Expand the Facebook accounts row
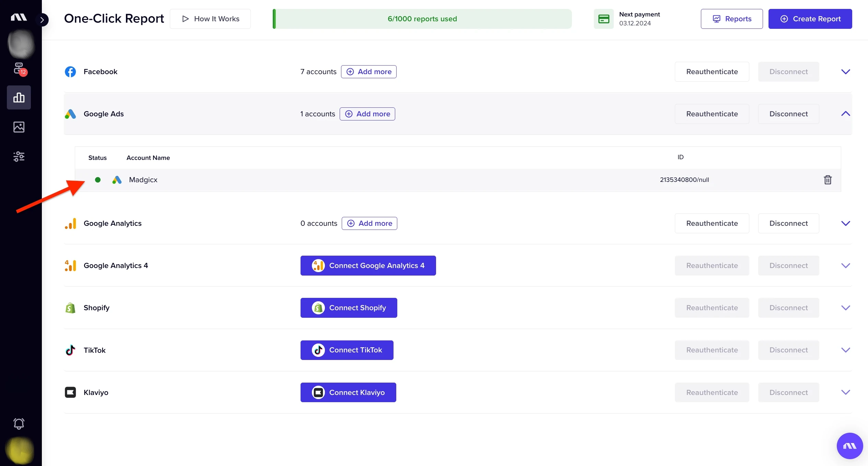The width and height of the screenshot is (868, 466). (846, 72)
